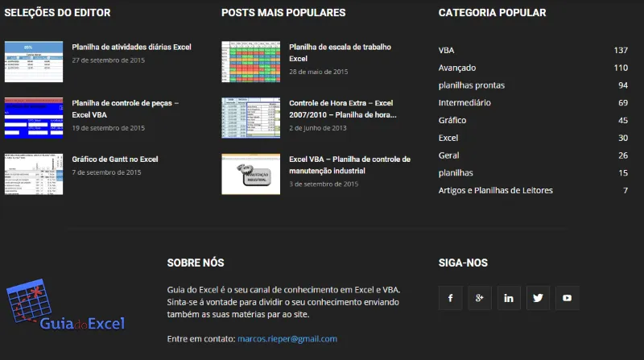Click the SELEÇÕES DO EDITOR heading
Viewport: 644px width, 360px height.
[57, 13]
